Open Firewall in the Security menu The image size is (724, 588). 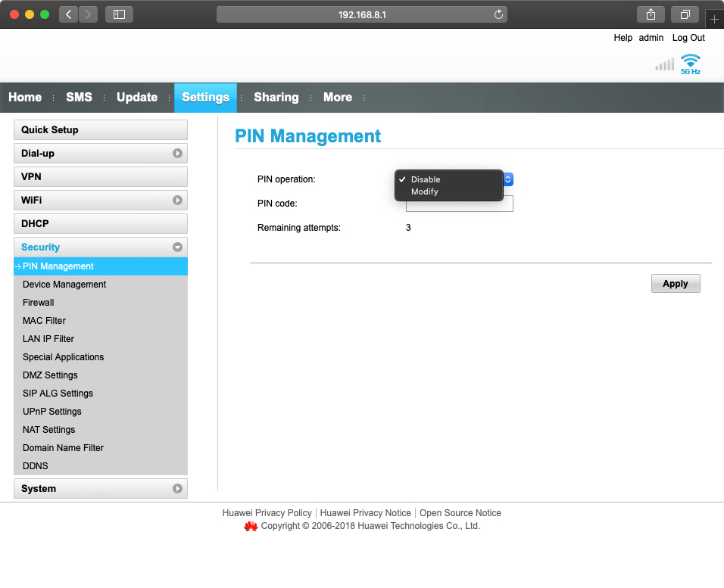(39, 303)
